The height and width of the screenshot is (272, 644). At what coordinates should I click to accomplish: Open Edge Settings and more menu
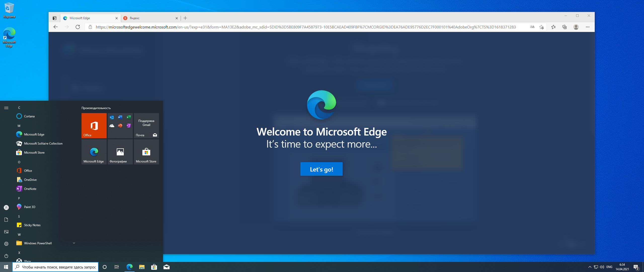point(588,27)
